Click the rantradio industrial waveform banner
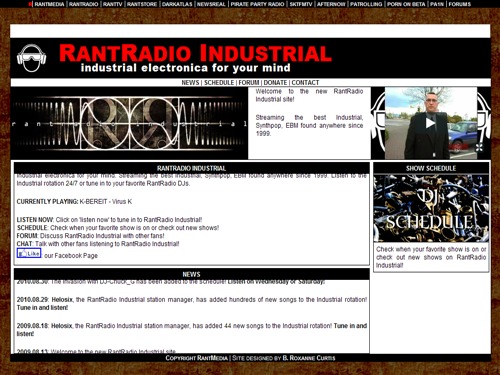This screenshot has height=375, width=500. tap(129, 123)
